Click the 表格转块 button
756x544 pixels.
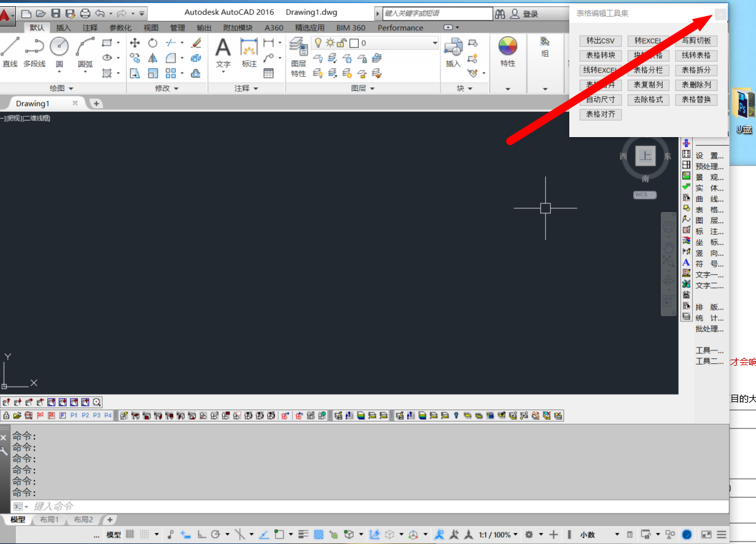[x=601, y=55]
